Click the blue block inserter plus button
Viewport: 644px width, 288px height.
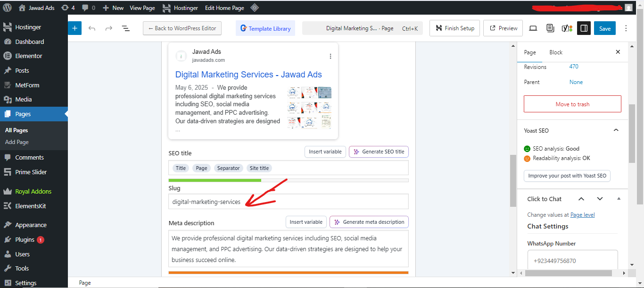pos(74,28)
